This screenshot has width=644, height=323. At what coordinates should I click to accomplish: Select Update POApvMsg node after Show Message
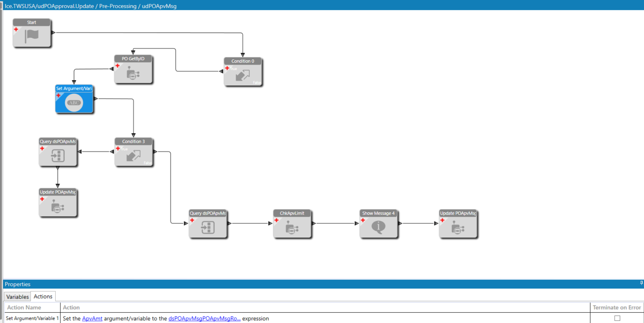point(458,224)
